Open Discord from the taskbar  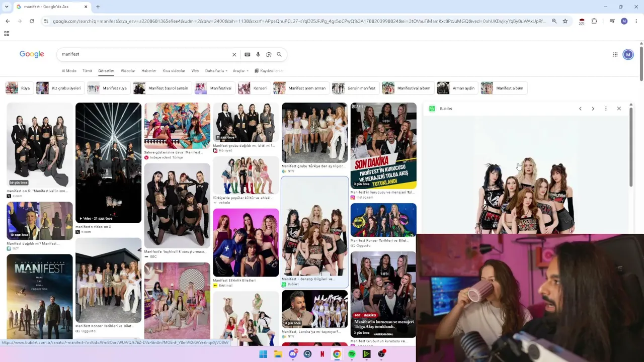click(x=293, y=354)
